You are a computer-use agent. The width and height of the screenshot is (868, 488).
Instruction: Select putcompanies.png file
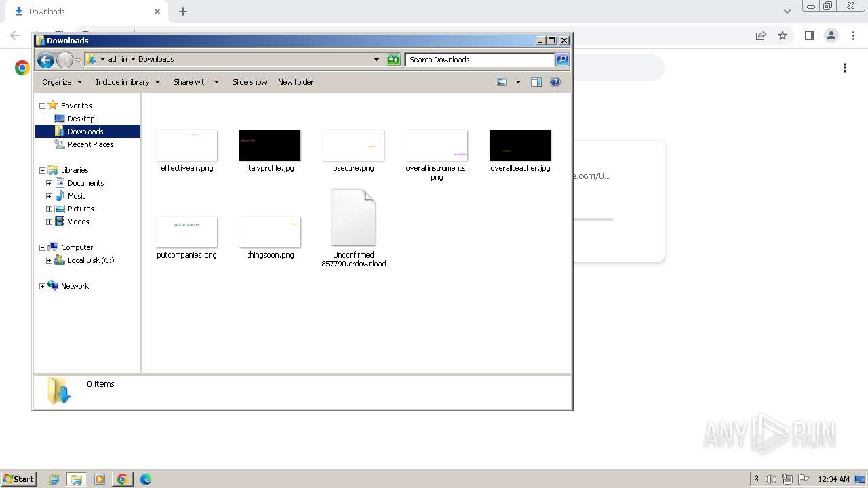point(186,237)
